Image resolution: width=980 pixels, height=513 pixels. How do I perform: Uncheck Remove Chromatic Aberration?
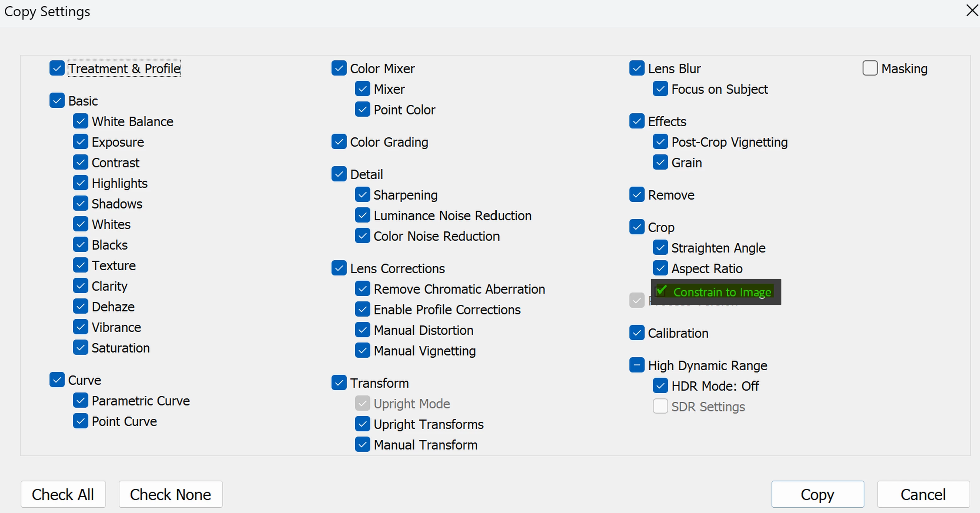(x=362, y=289)
